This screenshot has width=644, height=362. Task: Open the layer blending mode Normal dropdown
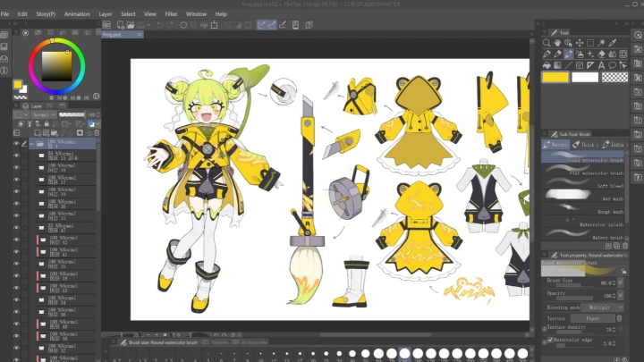click(x=44, y=115)
